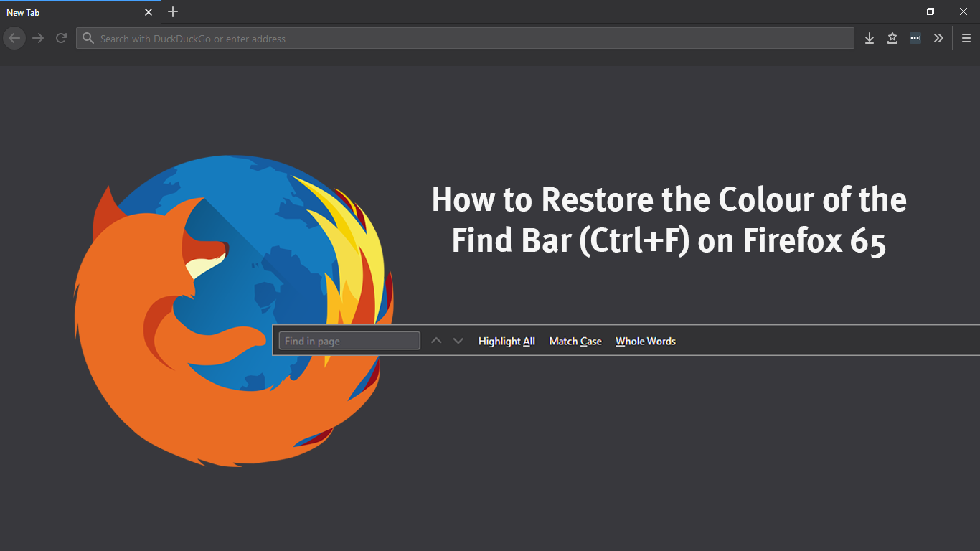Go back using the back arrow
The image size is (980, 551).
point(14,38)
